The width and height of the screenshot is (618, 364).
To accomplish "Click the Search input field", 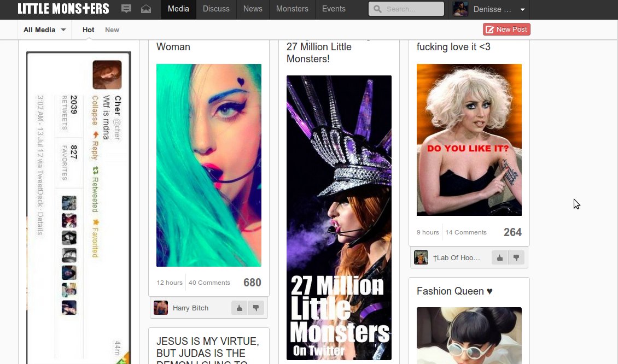I will 406,9.
